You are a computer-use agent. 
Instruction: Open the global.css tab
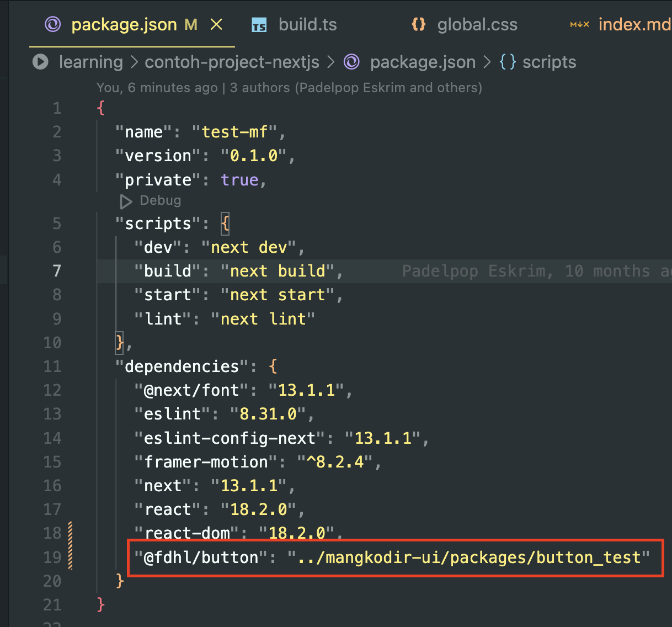tap(477, 24)
